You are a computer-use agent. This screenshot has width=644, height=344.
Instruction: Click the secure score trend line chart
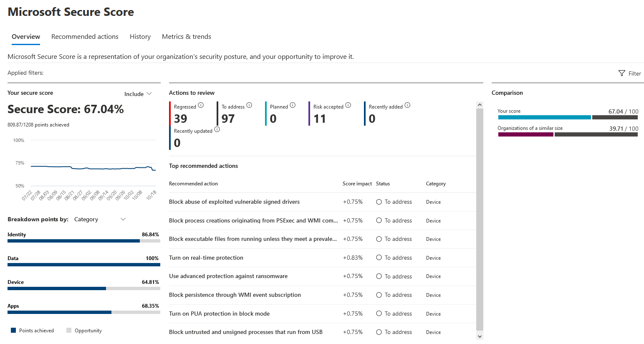point(93,168)
